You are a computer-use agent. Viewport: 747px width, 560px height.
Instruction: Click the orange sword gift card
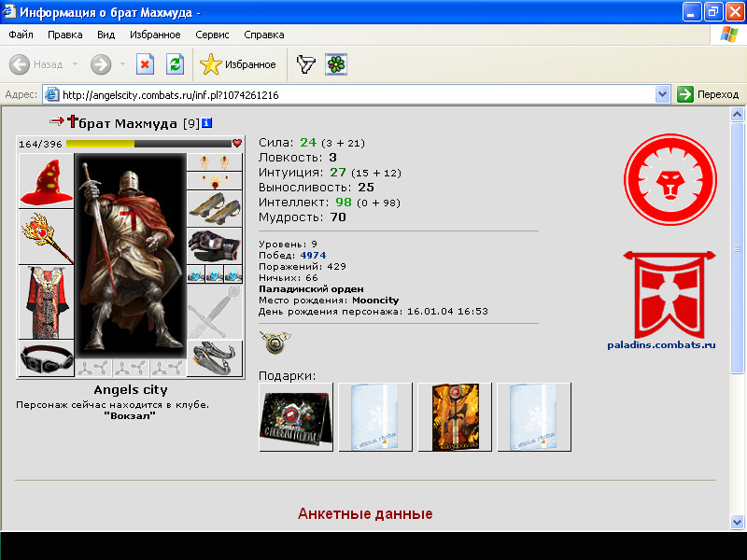(455, 416)
